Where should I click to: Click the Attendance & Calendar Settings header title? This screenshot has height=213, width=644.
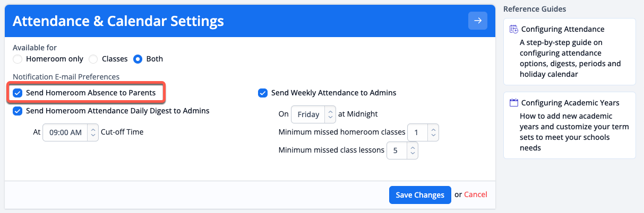pos(118,21)
